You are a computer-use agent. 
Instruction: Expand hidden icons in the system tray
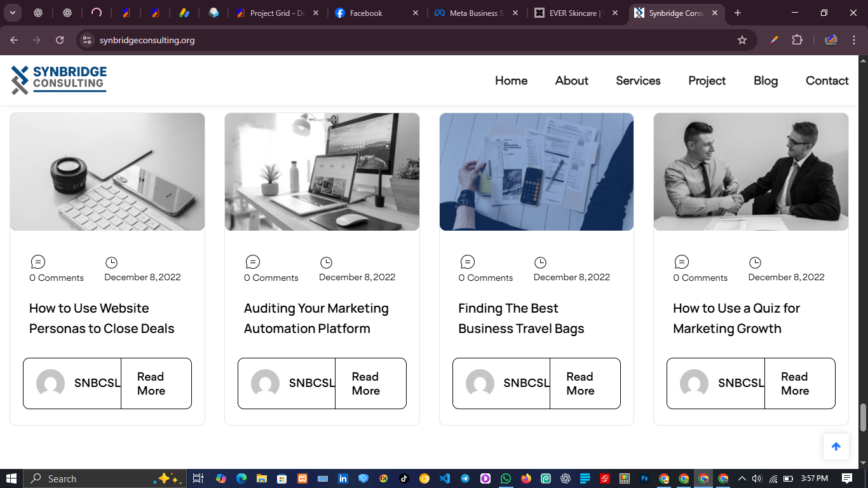click(x=742, y=478)
